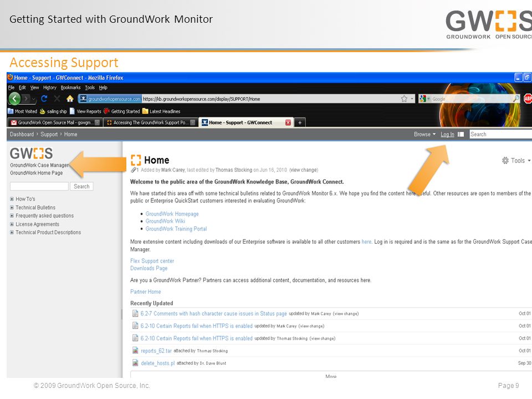Click view change next to Jun 16, 2010
This screenshot has width=532, height=399.
pos(304,170)
